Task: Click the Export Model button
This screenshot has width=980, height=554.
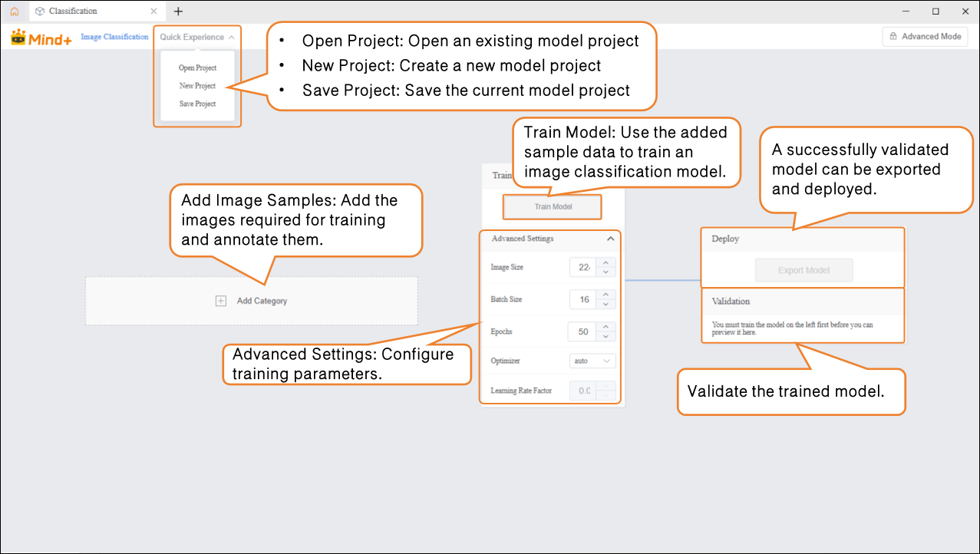Action: tap(803, 270)
